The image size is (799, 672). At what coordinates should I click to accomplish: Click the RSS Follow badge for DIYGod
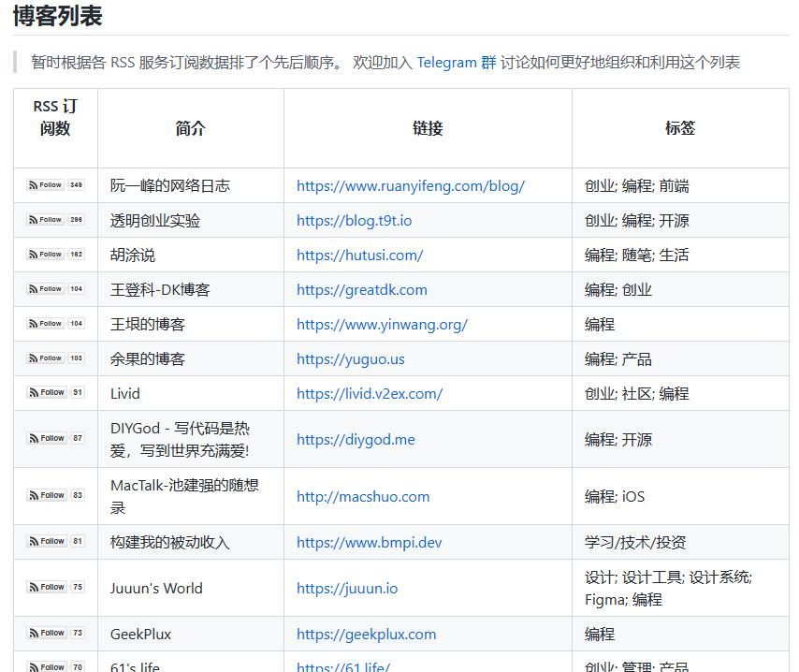point(55,438)
